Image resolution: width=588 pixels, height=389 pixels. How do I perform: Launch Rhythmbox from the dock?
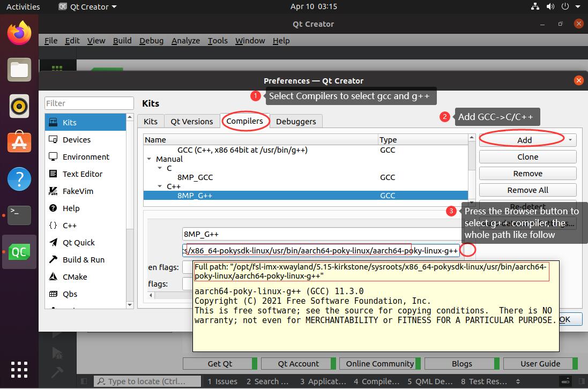point(19,106)
